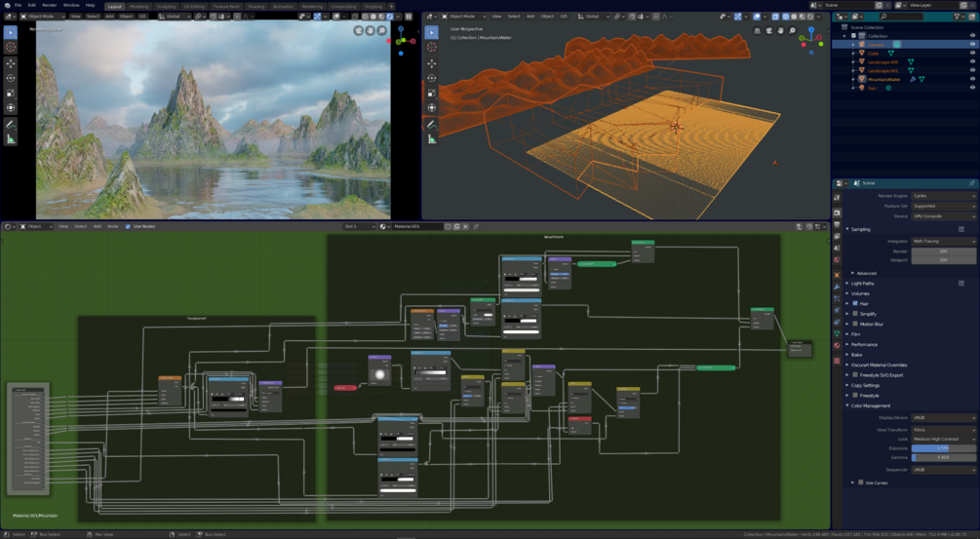Click the Material.001 name field

pos(415,226)
